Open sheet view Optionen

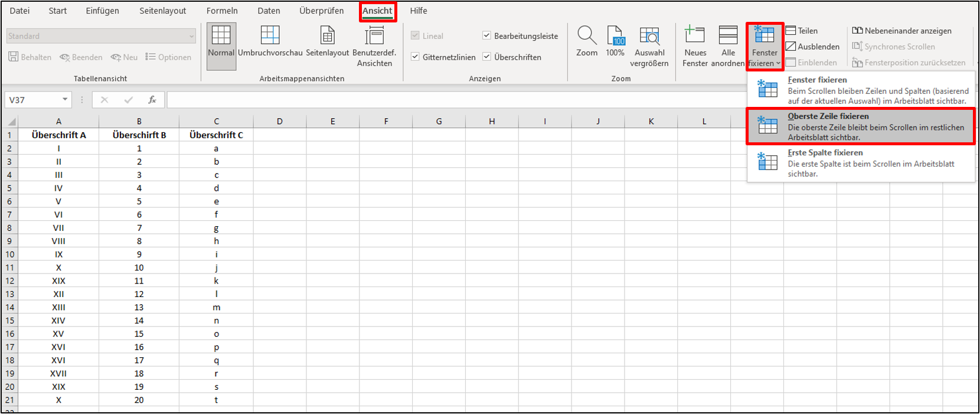pos(168,57)
